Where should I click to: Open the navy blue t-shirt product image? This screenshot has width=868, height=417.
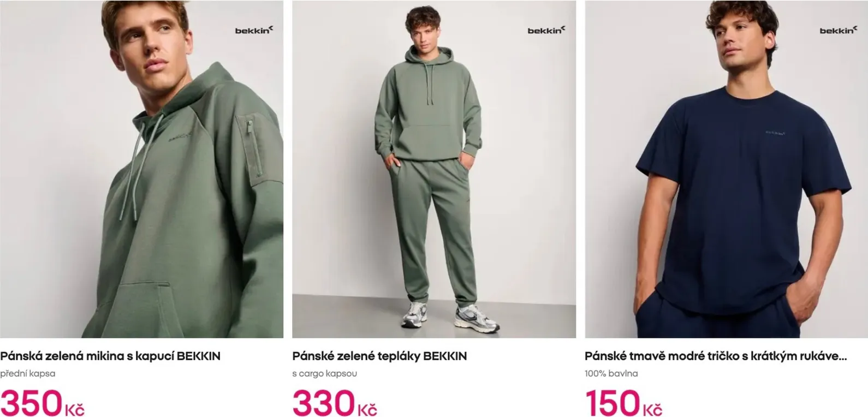[726, 169]
